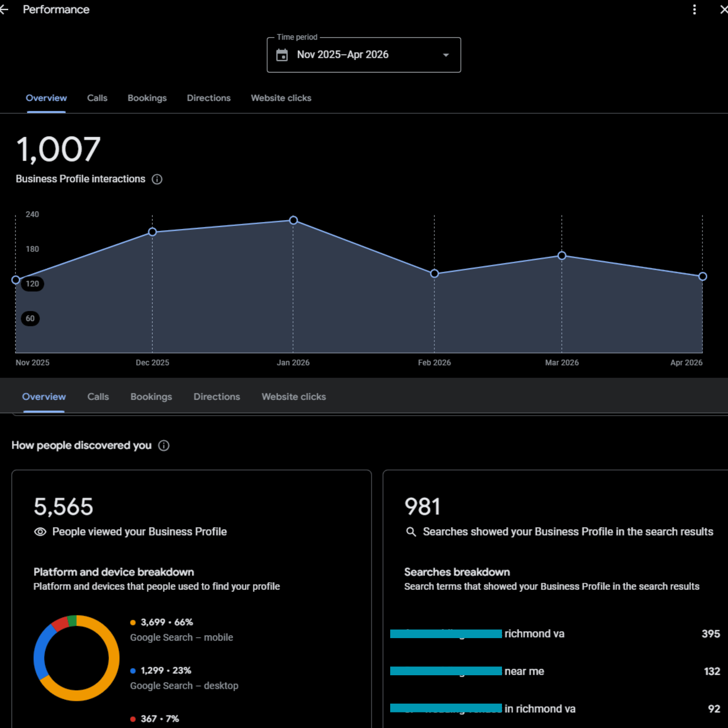Click info icon beside Business Profile interactions
The image size is (728, 728).
157,179
